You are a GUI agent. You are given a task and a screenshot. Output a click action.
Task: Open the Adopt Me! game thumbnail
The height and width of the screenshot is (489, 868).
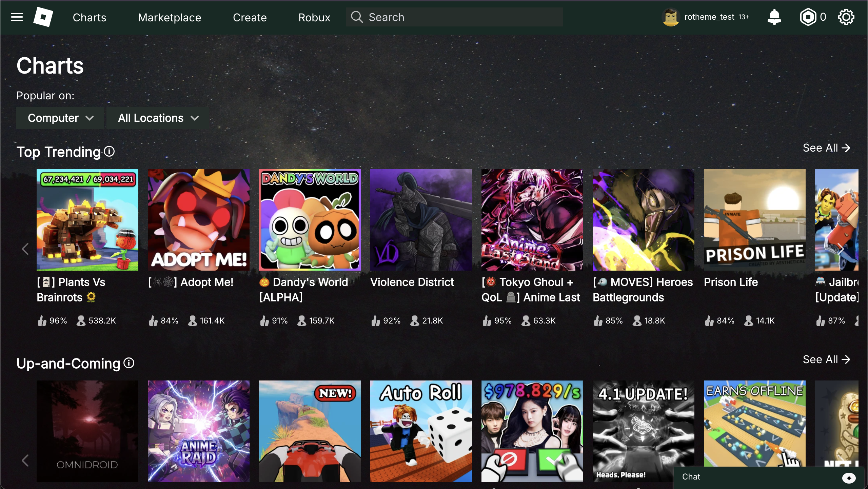pos(198,220)
